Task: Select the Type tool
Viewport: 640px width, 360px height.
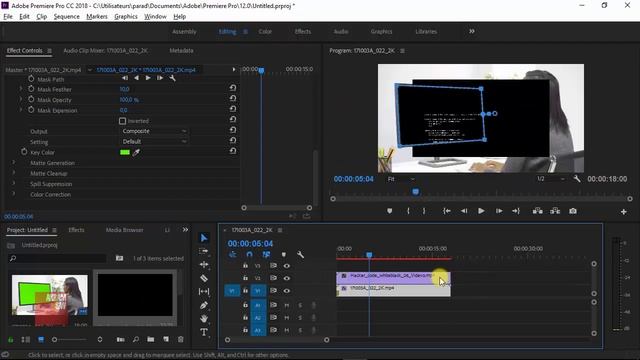Action: pos(204,332)
